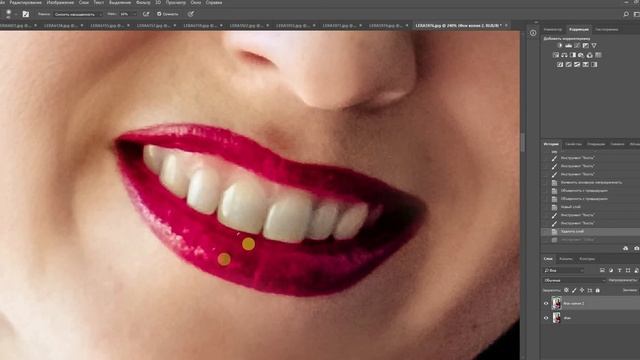Screen dimensions: 640x360
Task: Create new snapshot in History panel
Action: pos(636,248)
